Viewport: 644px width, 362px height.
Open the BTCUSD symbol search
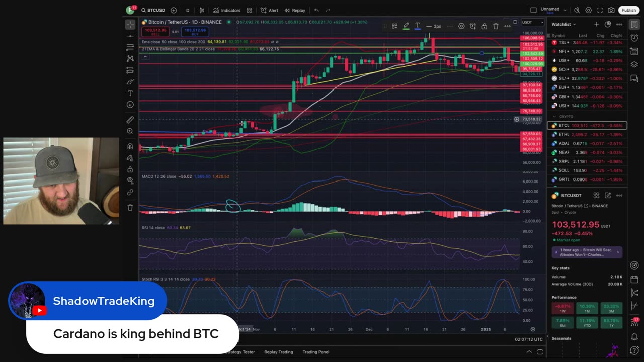coord(153,10)
